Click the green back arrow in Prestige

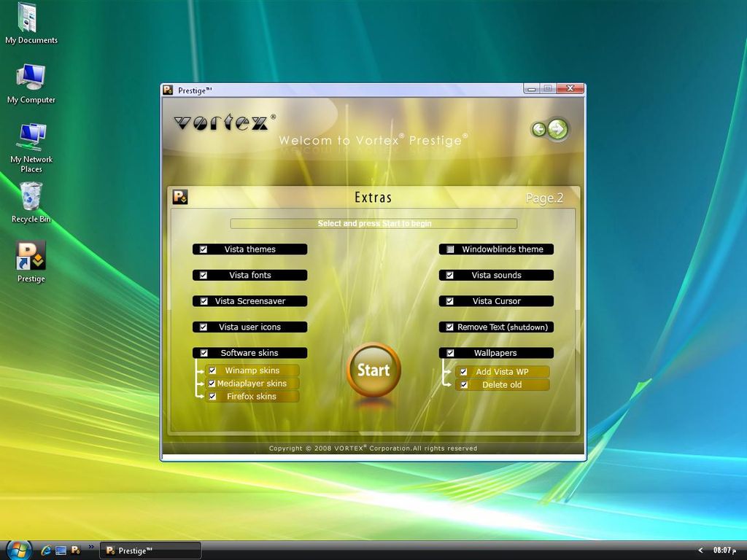539,129
